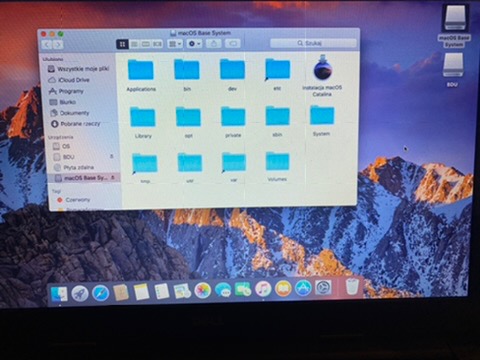Viewport: 480px width, 360px height.
Task: Select the System folder
Action: click(x=322, y=121)
